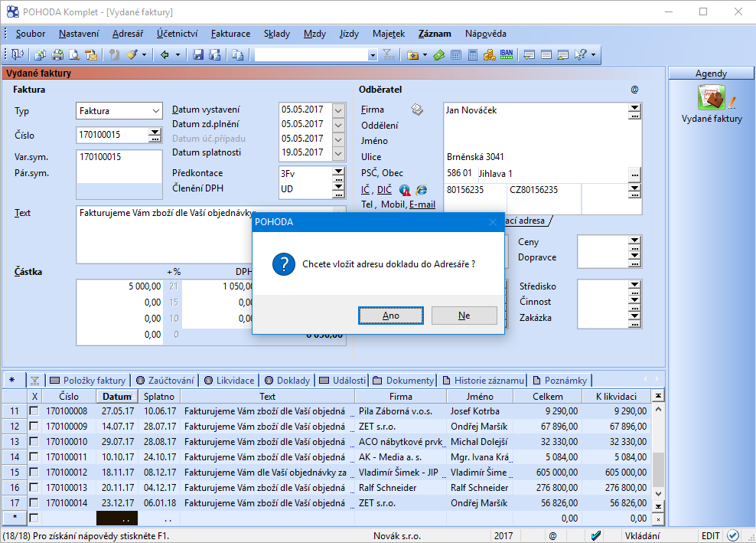
Task: Expand the toolbar search combo box arrow
Action: point(372,55)
